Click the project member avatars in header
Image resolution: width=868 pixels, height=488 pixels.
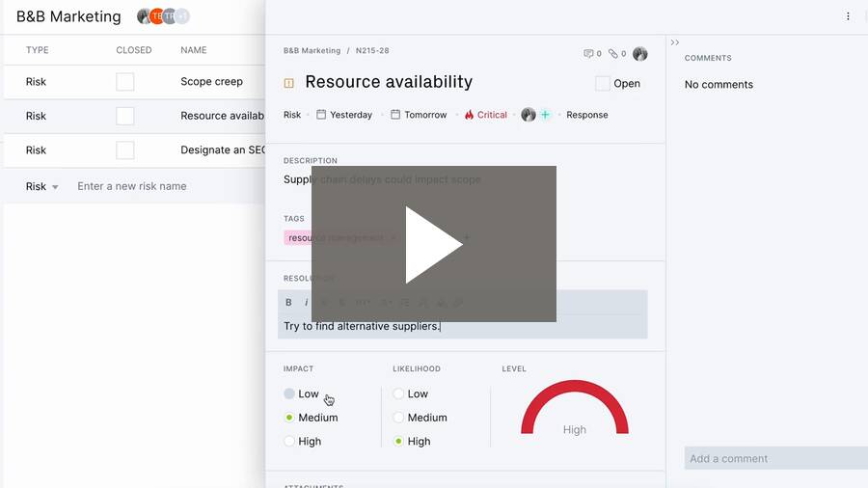(163, 16)
